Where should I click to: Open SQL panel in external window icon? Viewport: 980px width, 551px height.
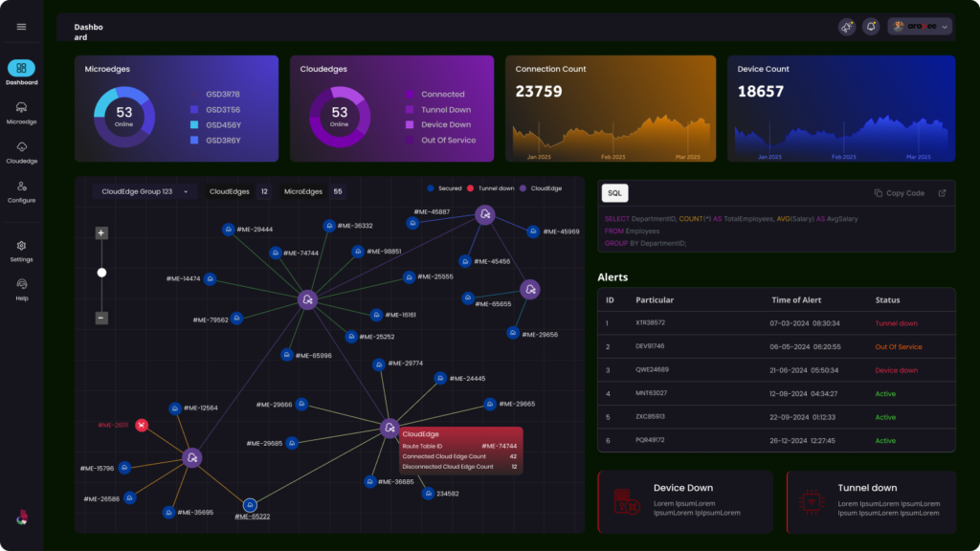pos(942,193)
